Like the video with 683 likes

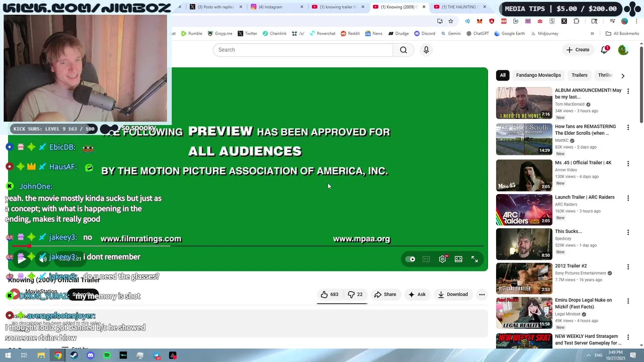(330, 295)
